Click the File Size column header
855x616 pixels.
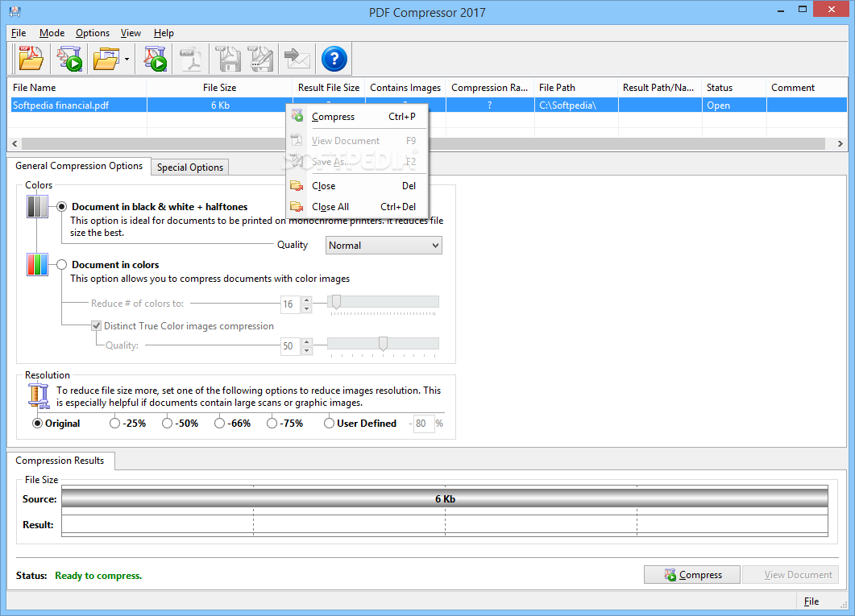[x=220, y=88]
